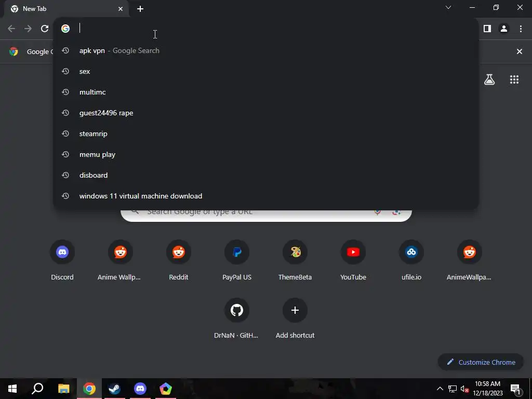
Task: Open Discord from the taskbar
Action: [x=140, y=389]
